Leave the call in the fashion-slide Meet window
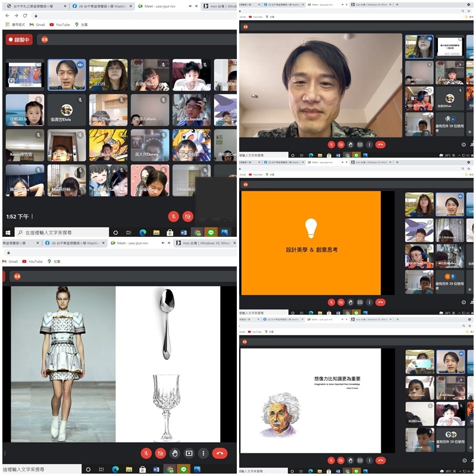 pos(220,453)
